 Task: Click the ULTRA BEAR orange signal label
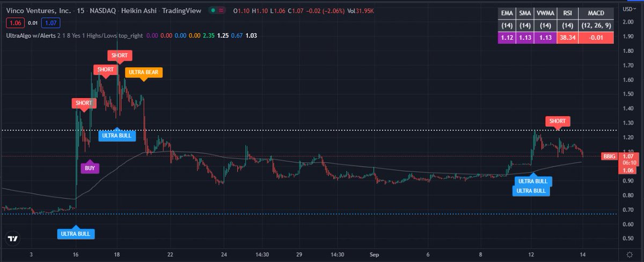pos(143,72)
